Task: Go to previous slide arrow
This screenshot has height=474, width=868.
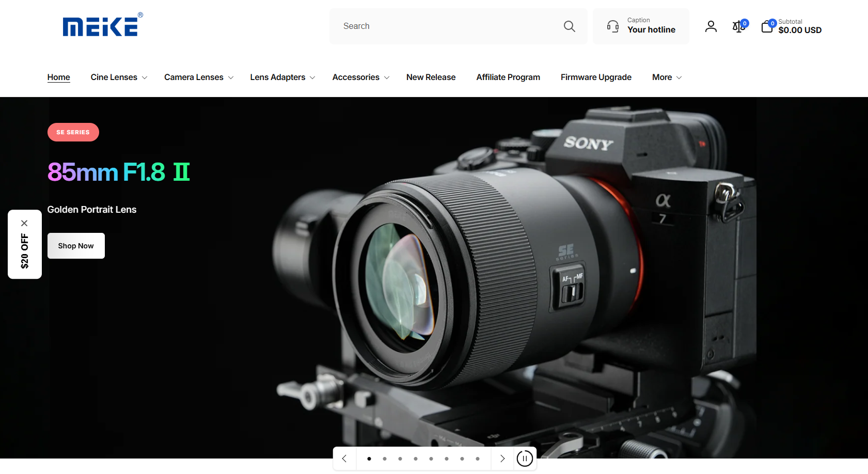Action: point(344,459)
